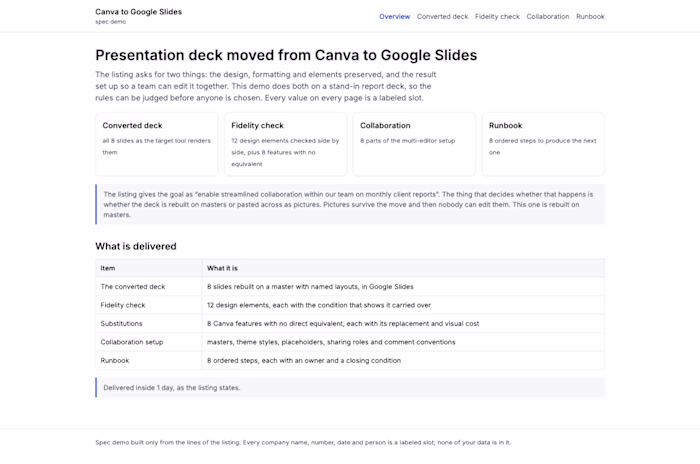Click the callout about streamlined collaboration goal

(x=350, y=205)
